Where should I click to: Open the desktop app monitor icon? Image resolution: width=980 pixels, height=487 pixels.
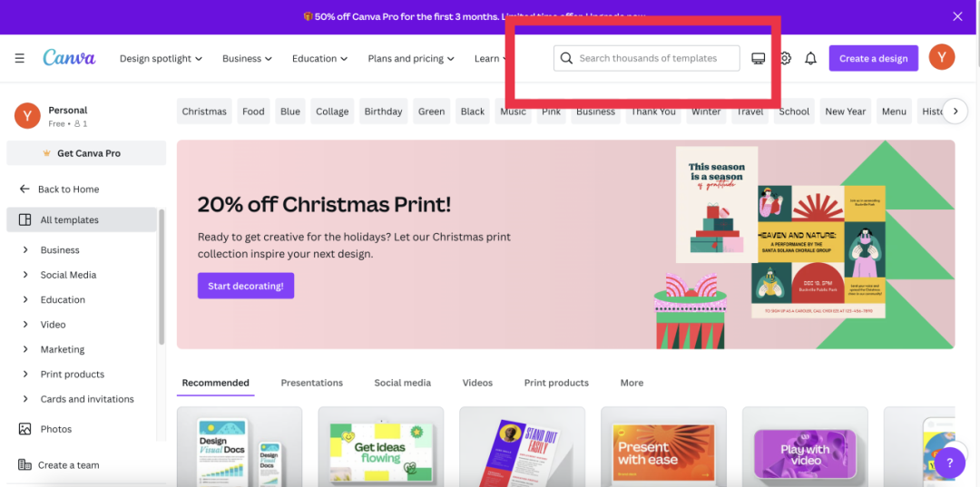(x=758, y=59)
